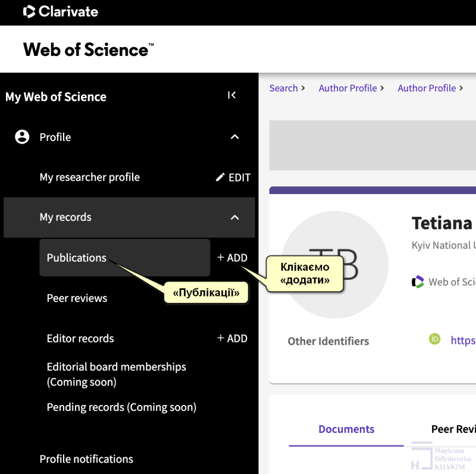Switch to the Documents tab
This screenshot has width=476, height=474.
point(346,429)
